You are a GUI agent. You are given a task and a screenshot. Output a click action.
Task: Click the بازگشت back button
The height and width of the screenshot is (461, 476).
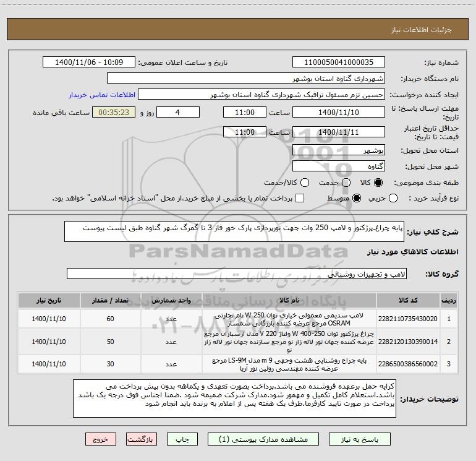coord(142,439)
